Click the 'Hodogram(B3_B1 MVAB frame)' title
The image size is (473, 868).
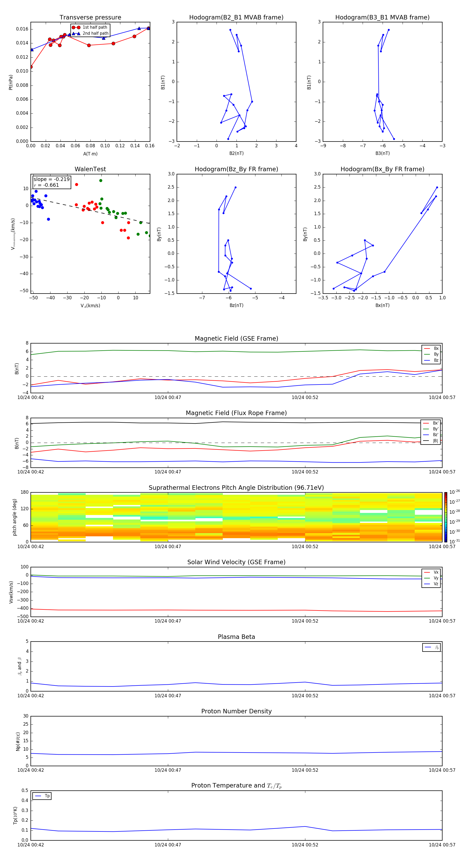(x=382, y=18)
